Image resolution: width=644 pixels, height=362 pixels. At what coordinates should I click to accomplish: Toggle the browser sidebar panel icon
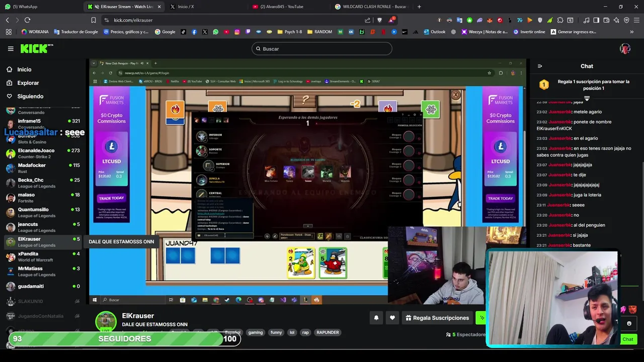click(596, 20)
